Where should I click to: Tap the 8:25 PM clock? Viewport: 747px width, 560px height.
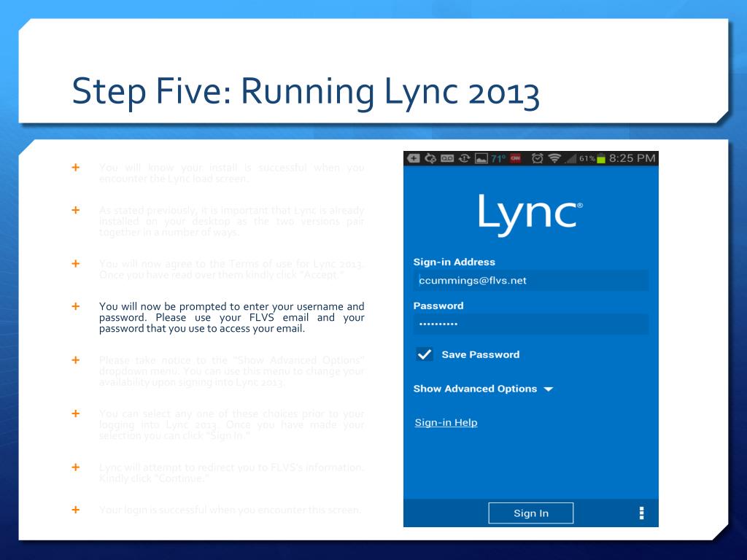point(632,158)
